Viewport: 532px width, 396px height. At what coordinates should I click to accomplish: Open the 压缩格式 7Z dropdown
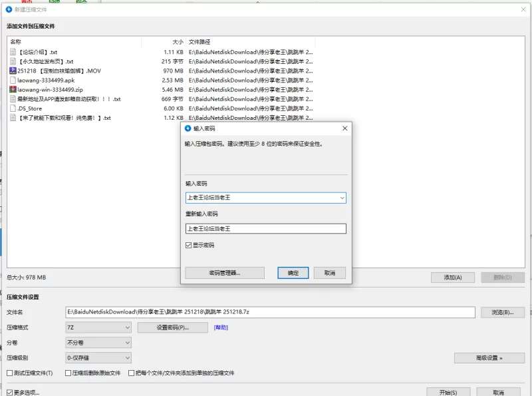(x=98, y=327)
